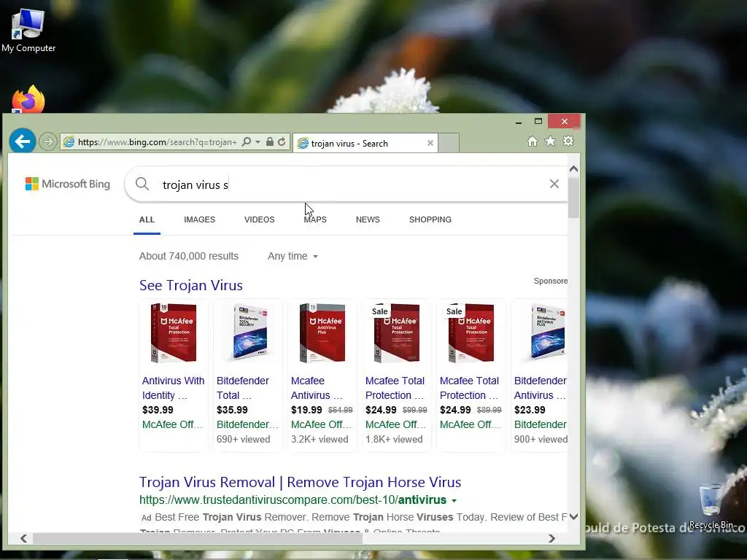Screen dimensions: 747x560
Task: Open 'Bitdefender Total' product link
Action: click(243, 388)
